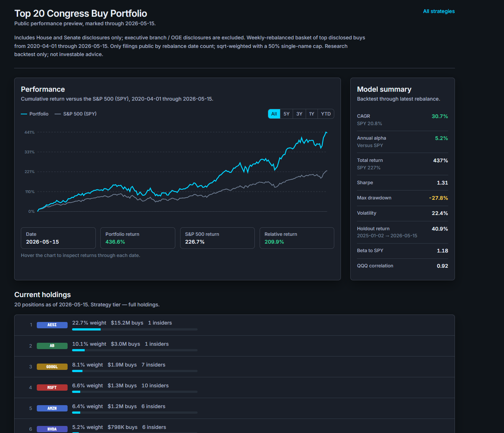The image size is (504, 433).
Task: Click the Sharpe 1.31 value
Action: point(442,183)
